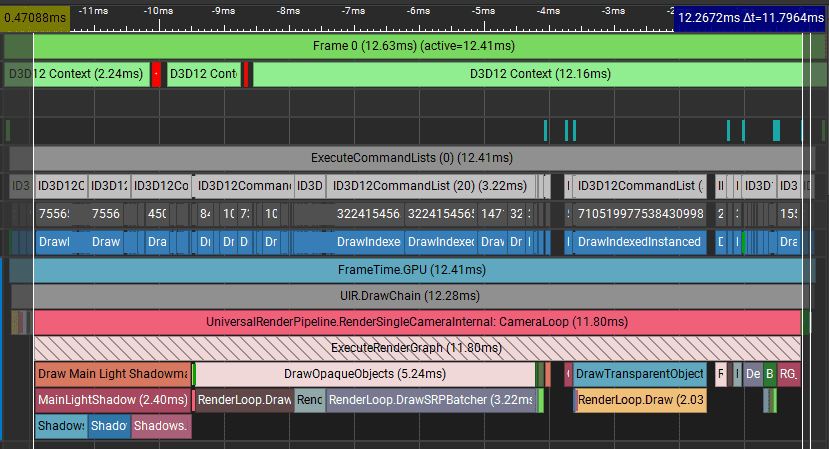This screenshot has width=829, height=449.
Task: Click the full DrawIndexedInstanced draw call bar
Action: click(x=640, y=242)
